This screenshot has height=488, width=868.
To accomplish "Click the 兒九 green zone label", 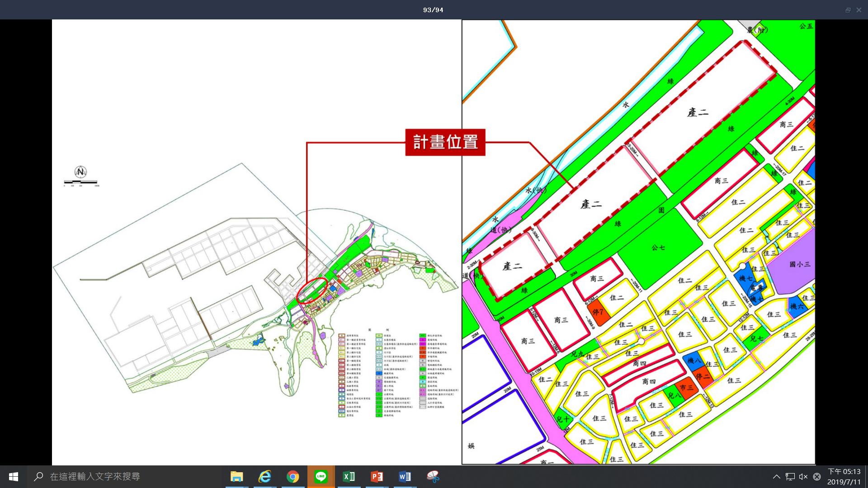I will (x=577, y=354).
